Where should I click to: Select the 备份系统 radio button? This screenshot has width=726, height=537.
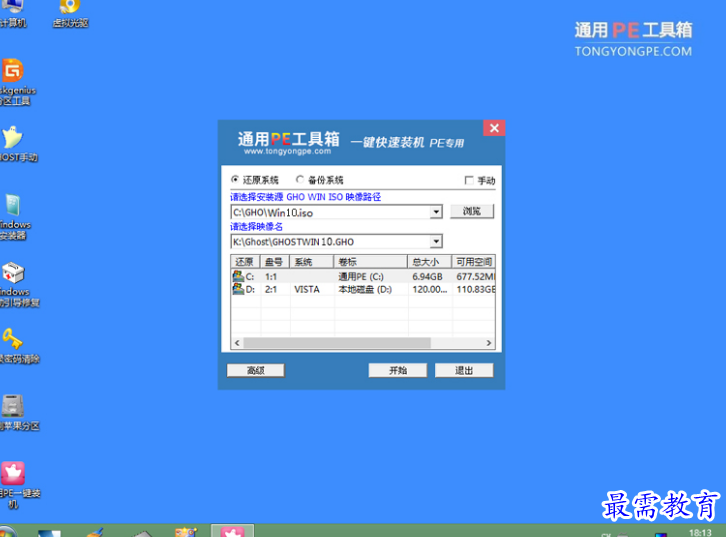pos(300,179)
